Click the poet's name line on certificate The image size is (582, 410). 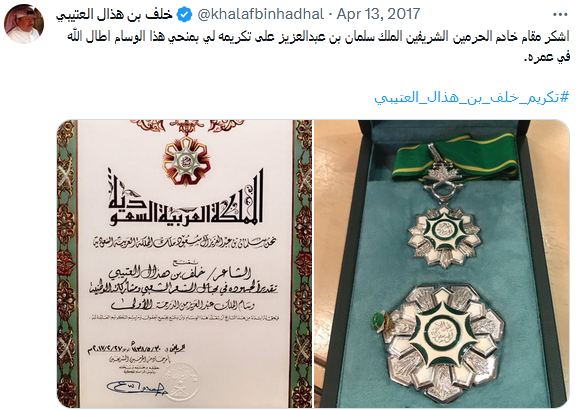[179, 274]
